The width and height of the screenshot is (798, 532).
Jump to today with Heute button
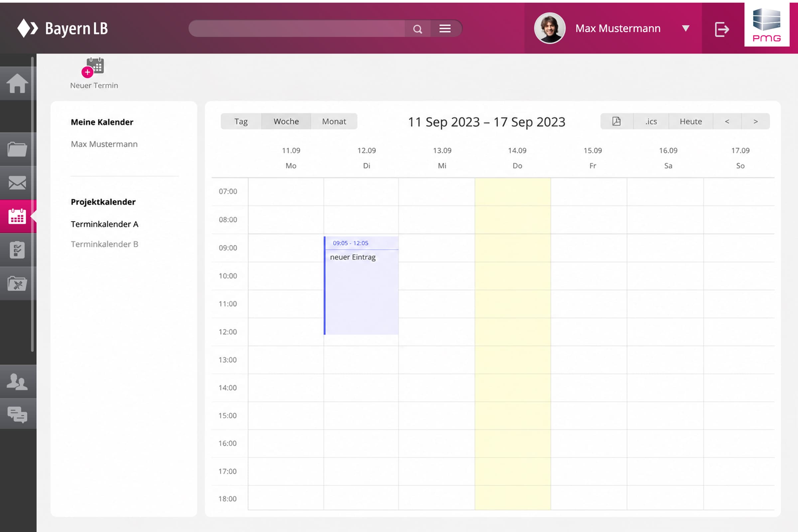(x=691, y=121)
